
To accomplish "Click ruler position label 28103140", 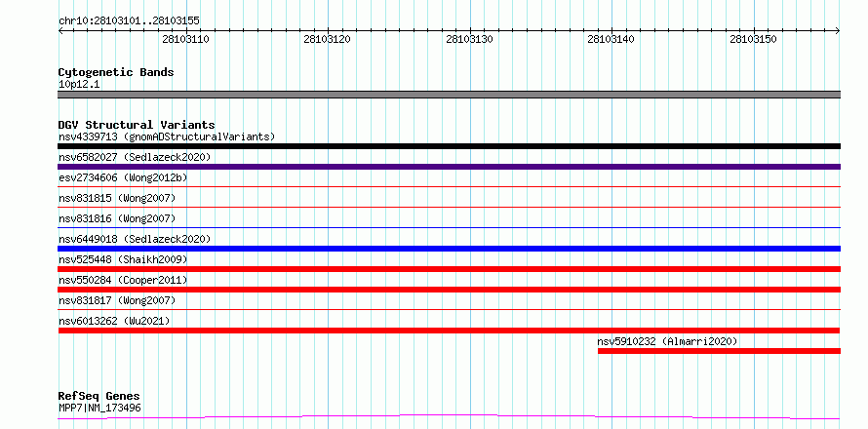I will pyautogui.click(x=612, y=39).
